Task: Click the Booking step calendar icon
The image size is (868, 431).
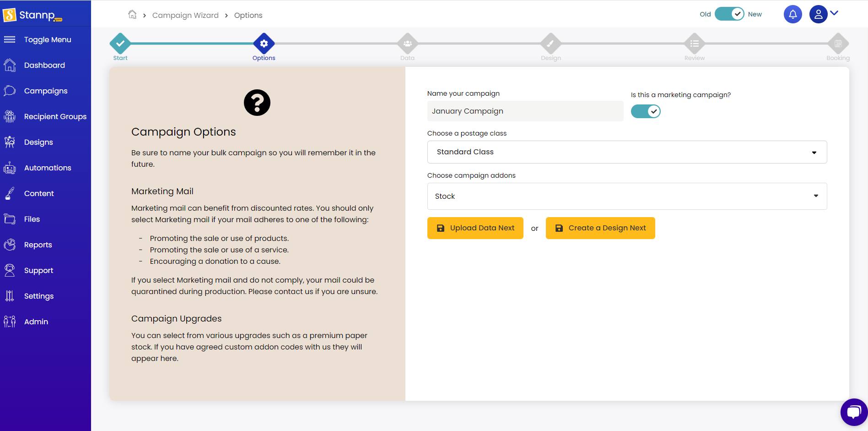Action: coord(838,44)
